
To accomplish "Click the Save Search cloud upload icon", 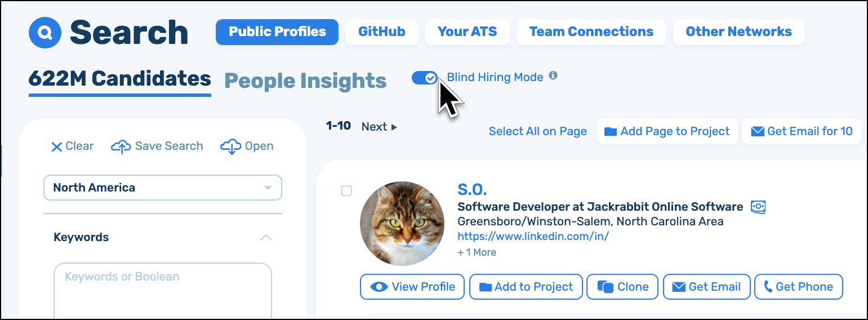I will (x=121, y=146).
